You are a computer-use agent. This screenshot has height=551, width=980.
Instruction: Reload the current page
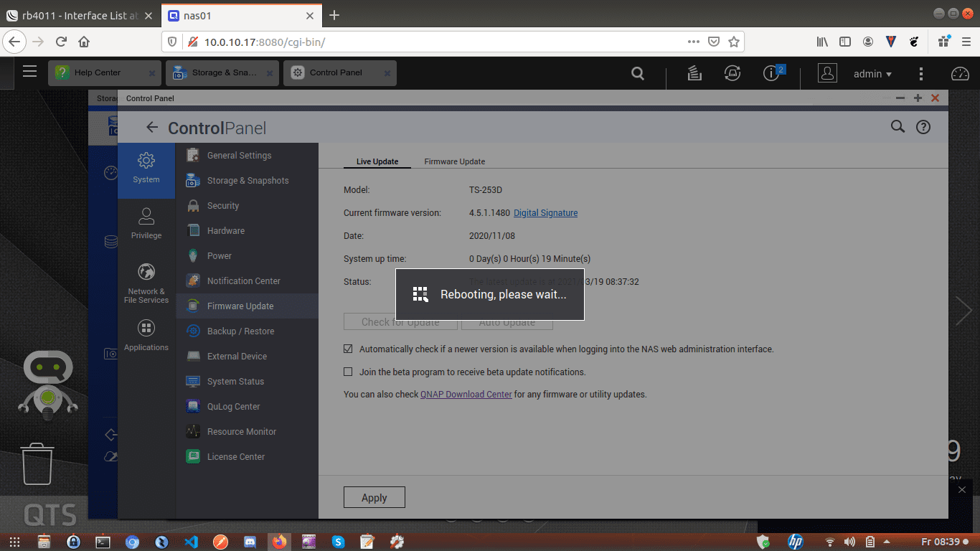point(61,42)
